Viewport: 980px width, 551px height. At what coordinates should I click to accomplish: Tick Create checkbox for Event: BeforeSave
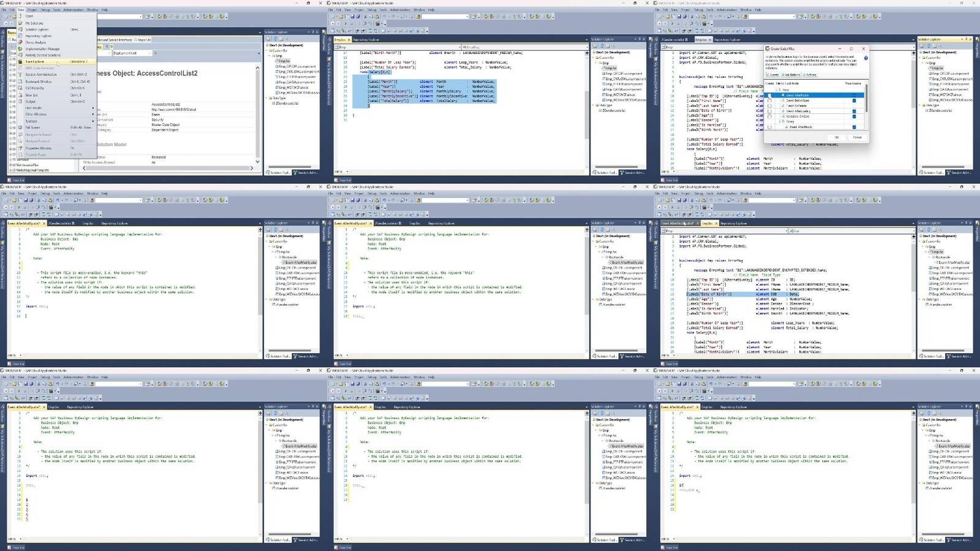pyautogui.click(x=769, y=101)
